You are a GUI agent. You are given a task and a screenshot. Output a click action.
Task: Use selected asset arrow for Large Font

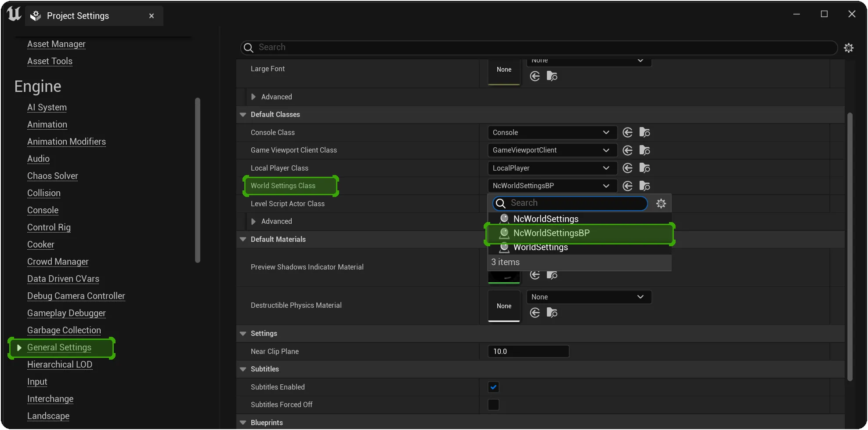coord(535,77)
